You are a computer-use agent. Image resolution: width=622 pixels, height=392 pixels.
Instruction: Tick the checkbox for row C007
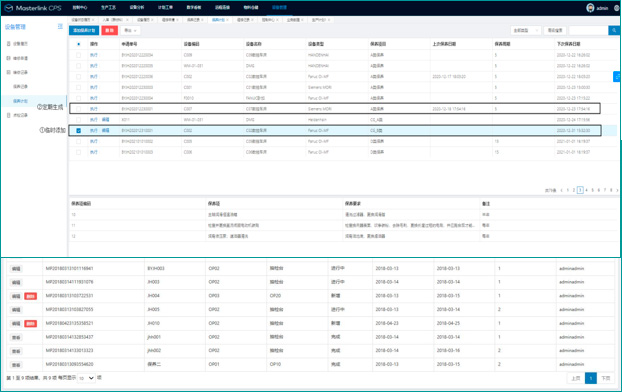coord(79,109)
